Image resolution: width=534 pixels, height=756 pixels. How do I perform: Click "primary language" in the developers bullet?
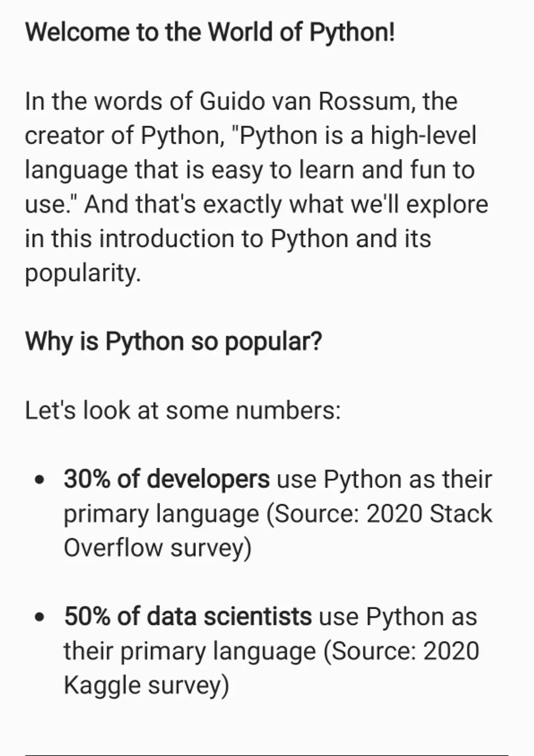tap(161, 514)
